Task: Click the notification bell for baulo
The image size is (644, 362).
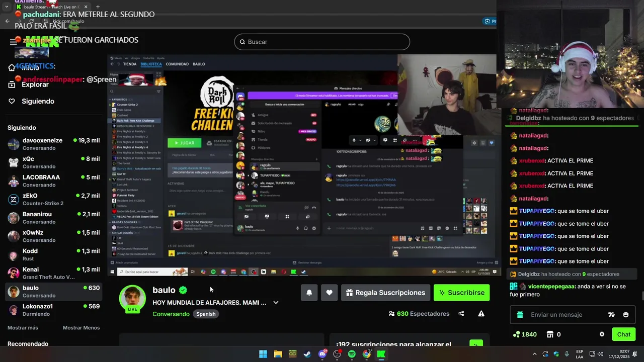Action: pos(309,293)
